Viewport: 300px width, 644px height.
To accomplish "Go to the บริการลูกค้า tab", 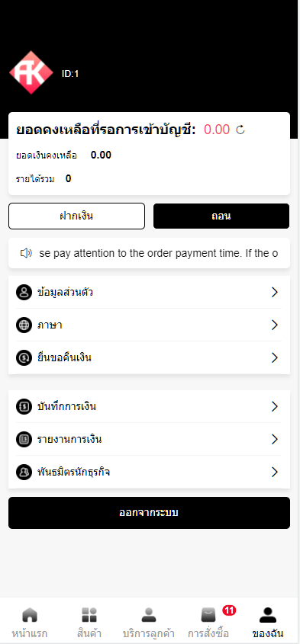I will [149, 622].
